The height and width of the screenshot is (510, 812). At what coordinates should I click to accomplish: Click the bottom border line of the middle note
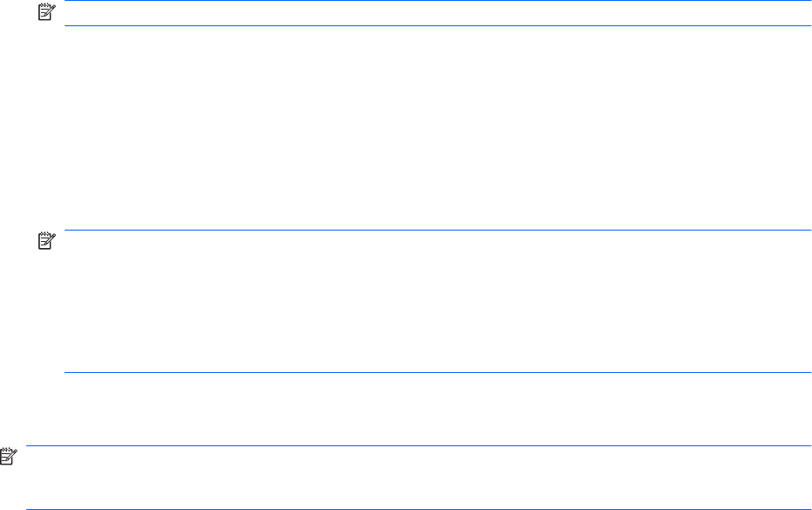coord(437,373)
